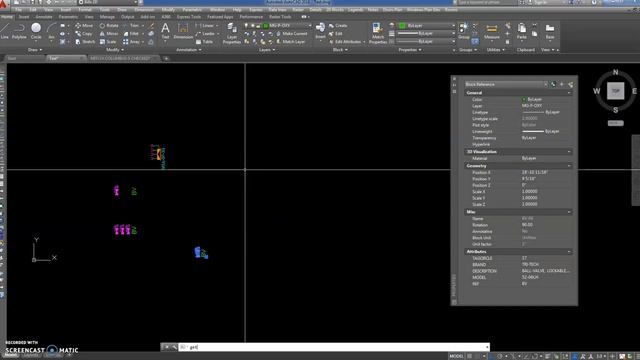Screen dimensions: 640x360
Task: Click the Stretch tool
Action: click(x=85, y=42)
